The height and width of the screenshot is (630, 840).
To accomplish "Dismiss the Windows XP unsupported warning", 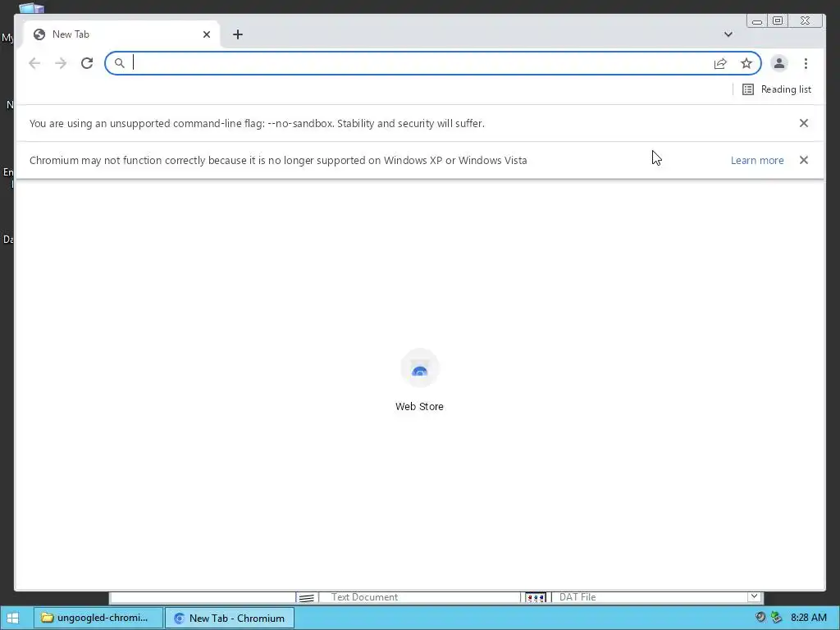I will (804, 160).
